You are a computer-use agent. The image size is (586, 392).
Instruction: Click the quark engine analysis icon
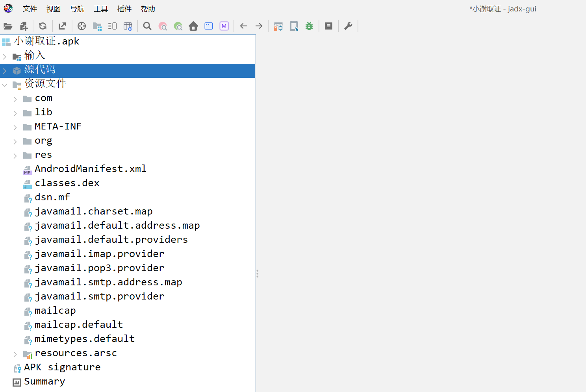pos(294,26)
